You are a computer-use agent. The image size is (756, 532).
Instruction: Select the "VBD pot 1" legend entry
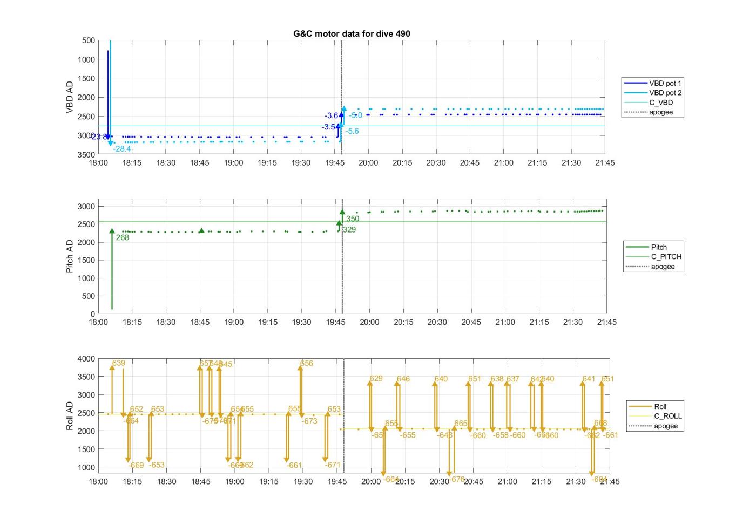coord(665,83)
